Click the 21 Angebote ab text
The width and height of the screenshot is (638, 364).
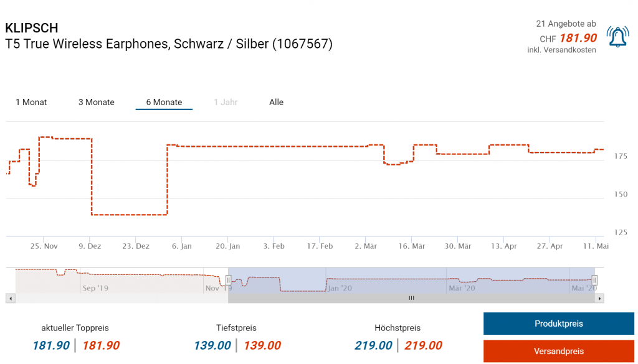(x=566, y=24)
